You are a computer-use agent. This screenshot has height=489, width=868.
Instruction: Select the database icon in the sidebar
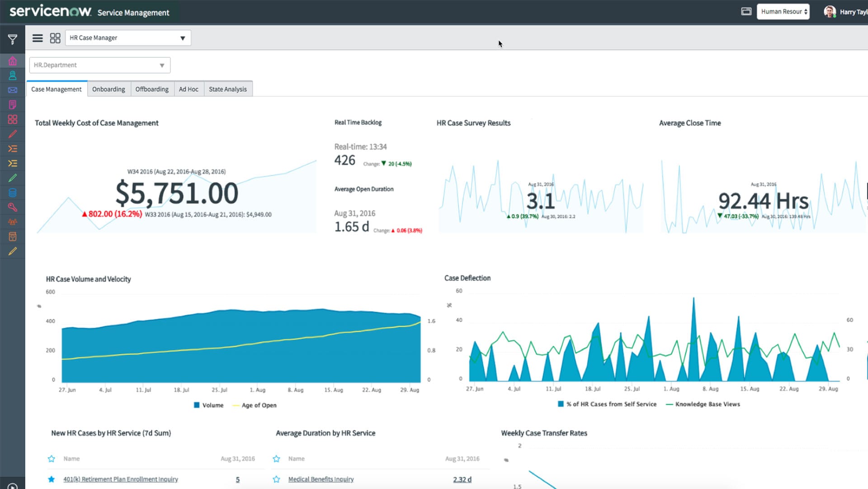point(13,192)
